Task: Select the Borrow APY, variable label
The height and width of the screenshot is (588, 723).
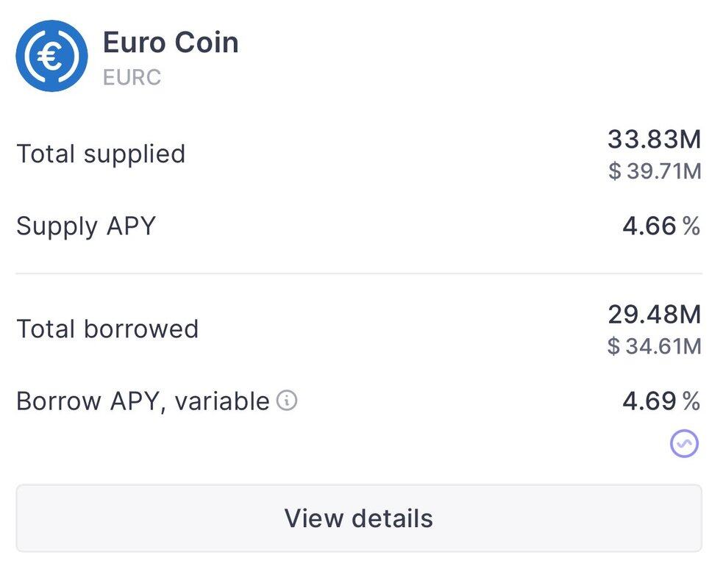Action: pyautogui.click(x=143, y=401)
